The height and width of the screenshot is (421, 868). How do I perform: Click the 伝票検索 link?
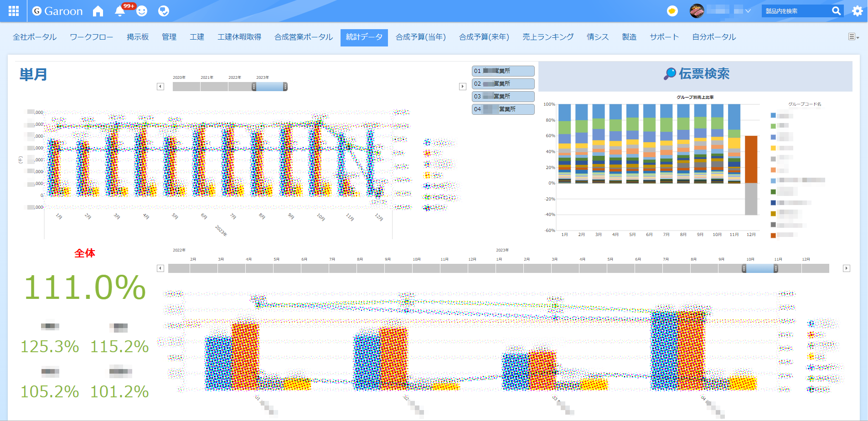696,74
